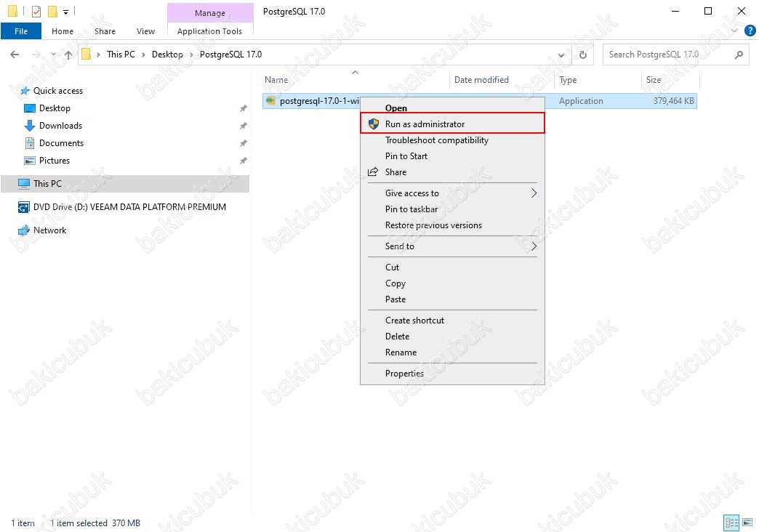Open the File ribbon tab
This screenshot has width=759, height=532.
[21, 31]
